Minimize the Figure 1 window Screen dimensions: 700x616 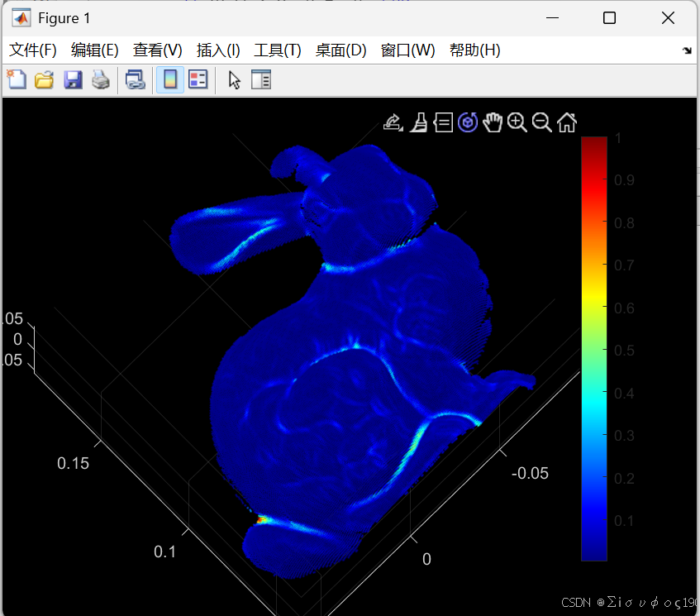pyautogui.click(x=553, y=18)
